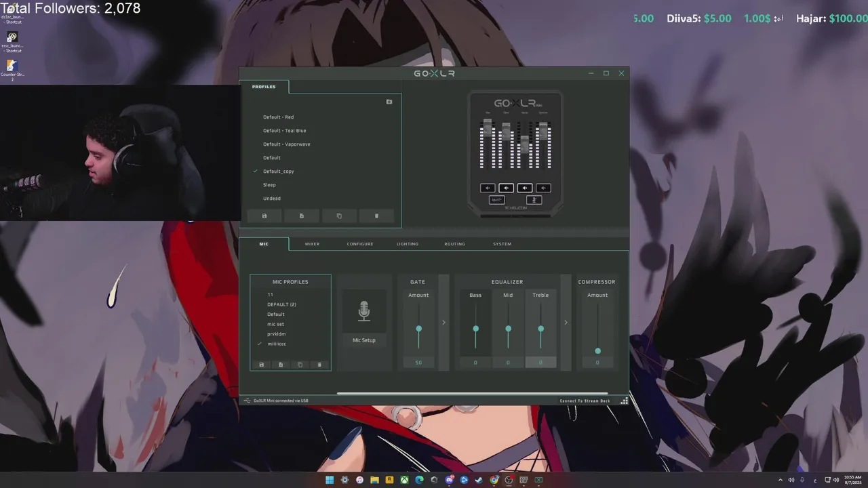
Task: Open Discord from the taskbar
Action: point(449,480)
